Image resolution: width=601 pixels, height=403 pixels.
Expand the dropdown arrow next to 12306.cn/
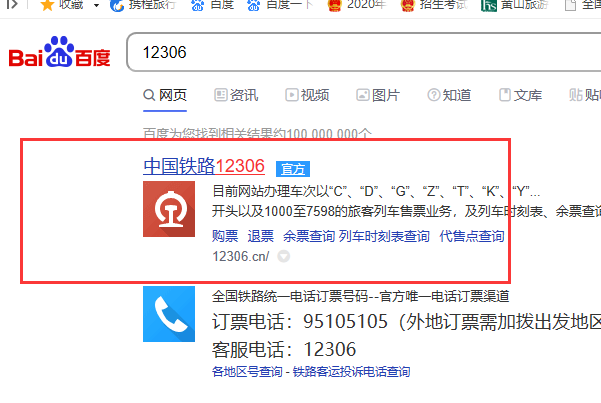coord(284,256)
